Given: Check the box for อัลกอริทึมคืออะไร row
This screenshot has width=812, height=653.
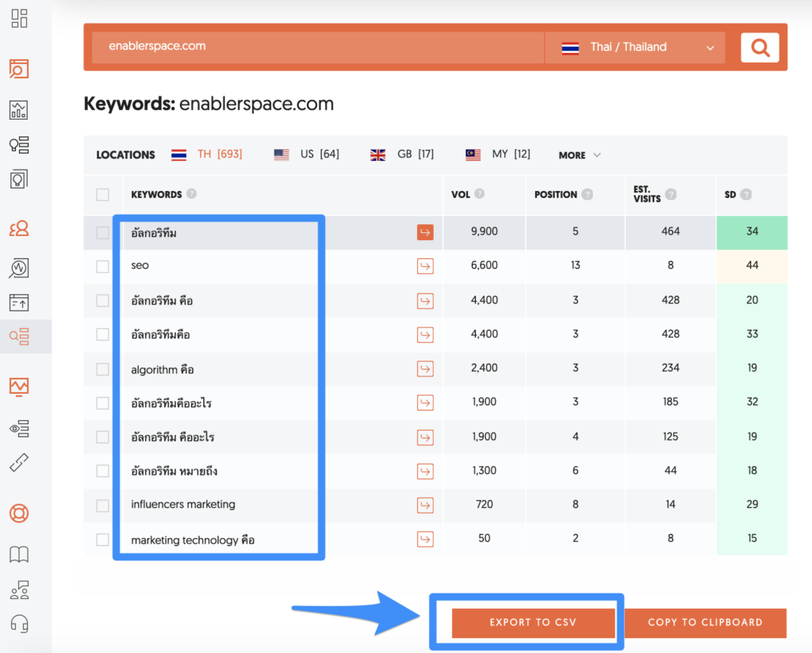Looking at the screenshot, I should point(102,403).
